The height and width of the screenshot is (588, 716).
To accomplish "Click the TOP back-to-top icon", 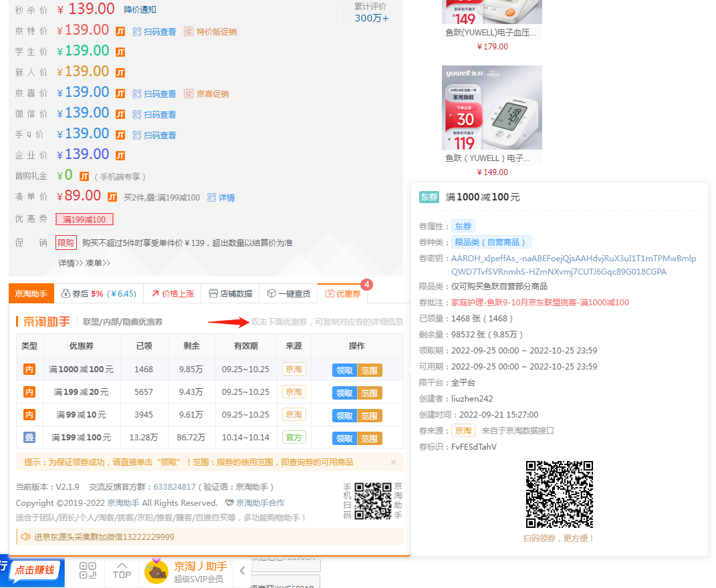I will click(x=122, y=571).
